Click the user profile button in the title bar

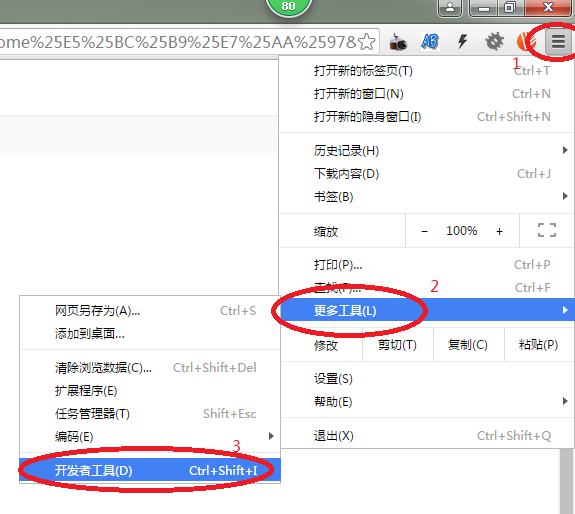450,8
